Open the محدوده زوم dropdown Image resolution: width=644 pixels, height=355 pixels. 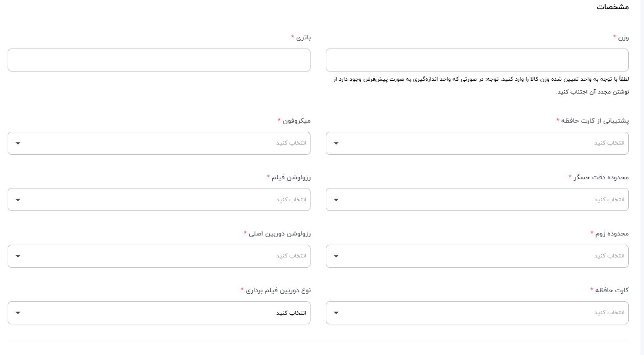pos(477,256)
